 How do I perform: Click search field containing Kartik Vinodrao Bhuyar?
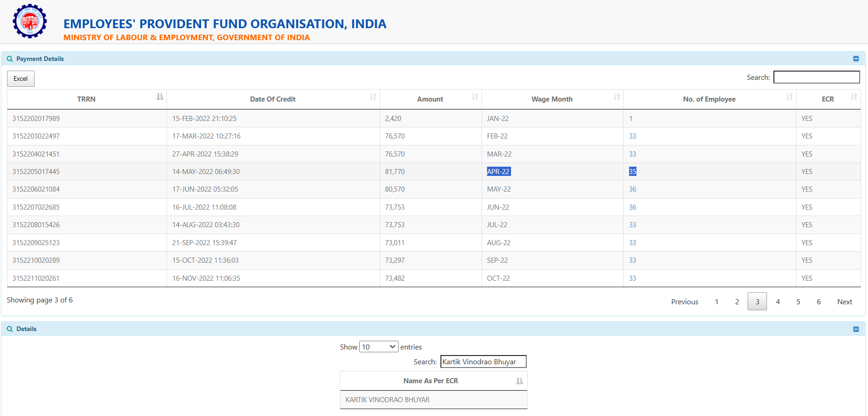click(483, 362)
